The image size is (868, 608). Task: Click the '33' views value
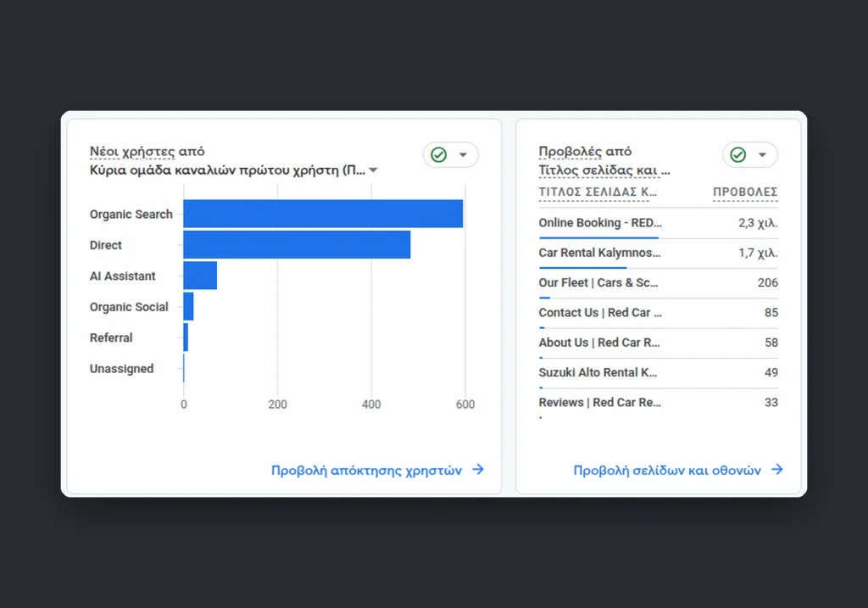(771, 402)
